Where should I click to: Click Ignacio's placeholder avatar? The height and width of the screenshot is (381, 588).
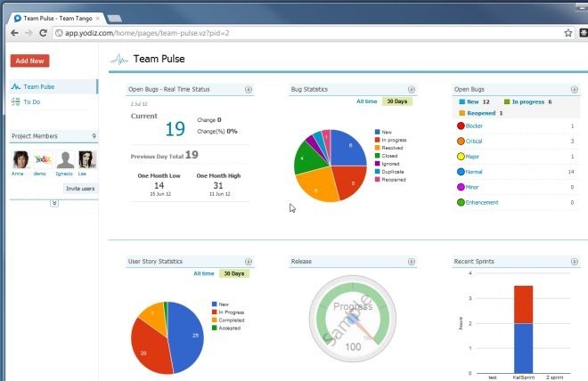click(x=65, y=159)
